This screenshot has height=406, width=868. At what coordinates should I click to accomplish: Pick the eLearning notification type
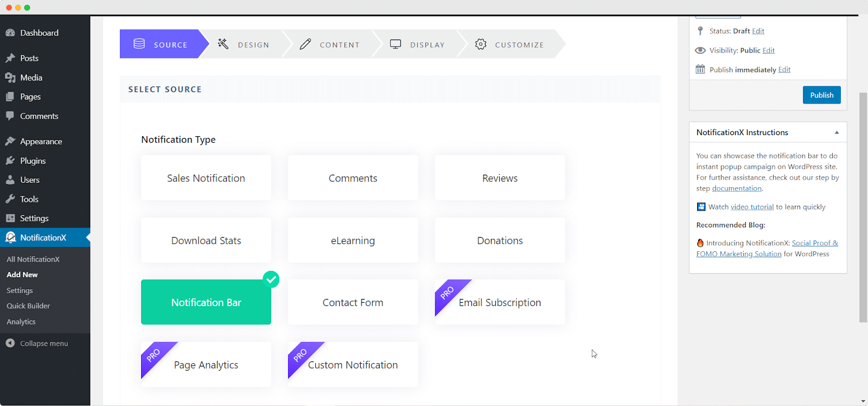pos(353,240)
